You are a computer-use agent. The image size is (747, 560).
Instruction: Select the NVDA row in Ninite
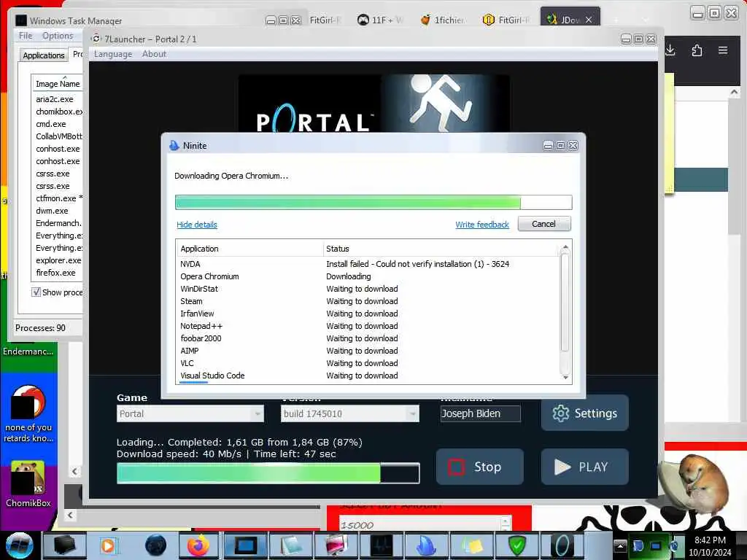pos(368,264)
